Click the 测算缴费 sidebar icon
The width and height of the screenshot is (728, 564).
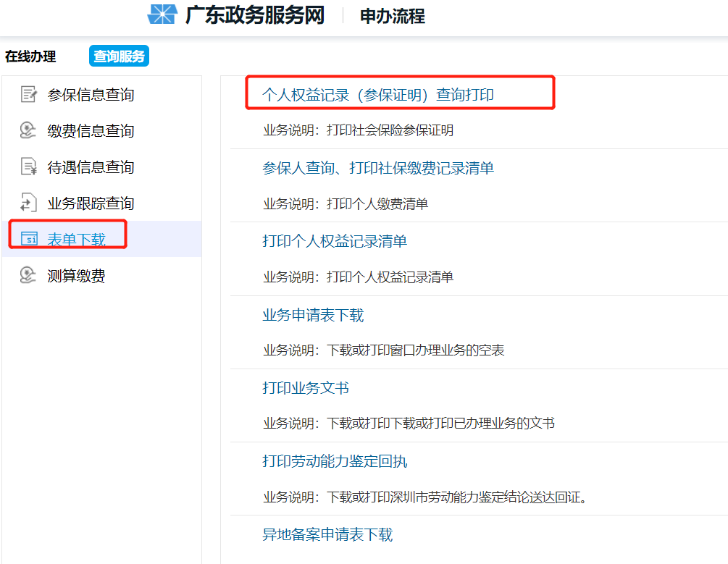tap(28, 275)
